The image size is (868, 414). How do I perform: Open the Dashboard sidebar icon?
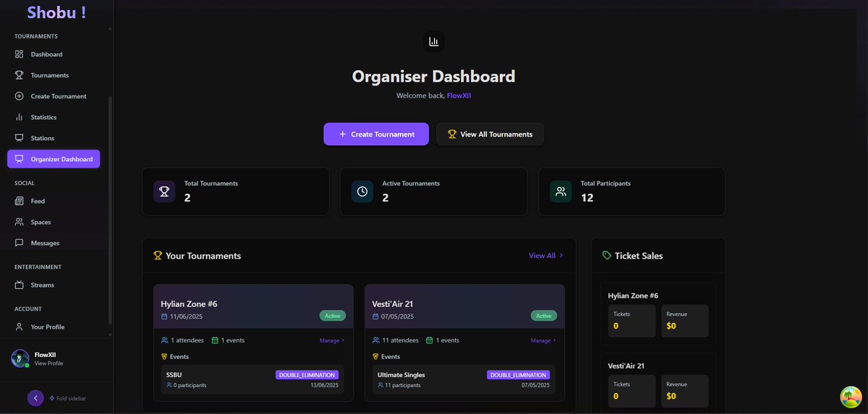coord(20,54)
